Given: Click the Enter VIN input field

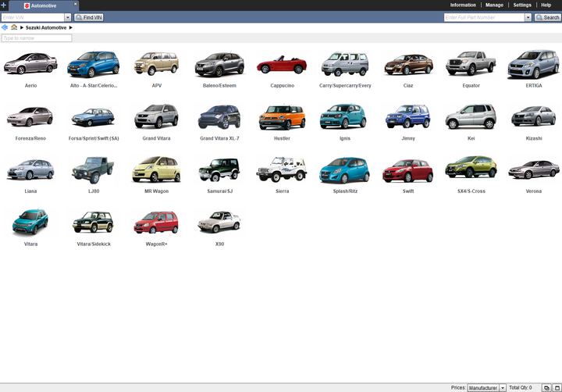Looking at the screenshot, I should 33,17.
